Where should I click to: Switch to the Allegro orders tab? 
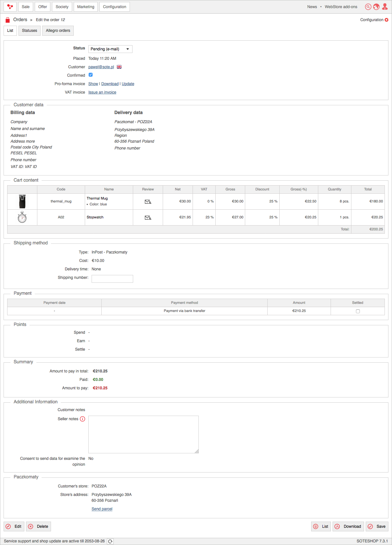[x=58, y=31]
